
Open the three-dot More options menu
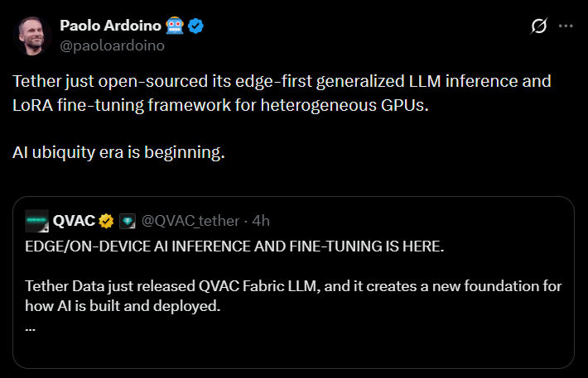coord(566,26)
